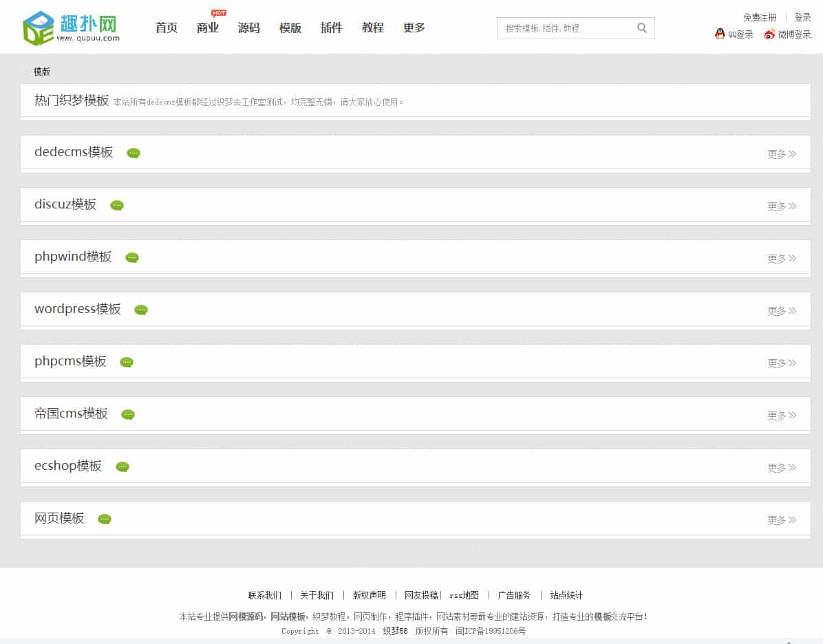Click the 登录 link
The width and height of the screenshot is (823, 644).
pyautogui.click(x=802, y=17)
